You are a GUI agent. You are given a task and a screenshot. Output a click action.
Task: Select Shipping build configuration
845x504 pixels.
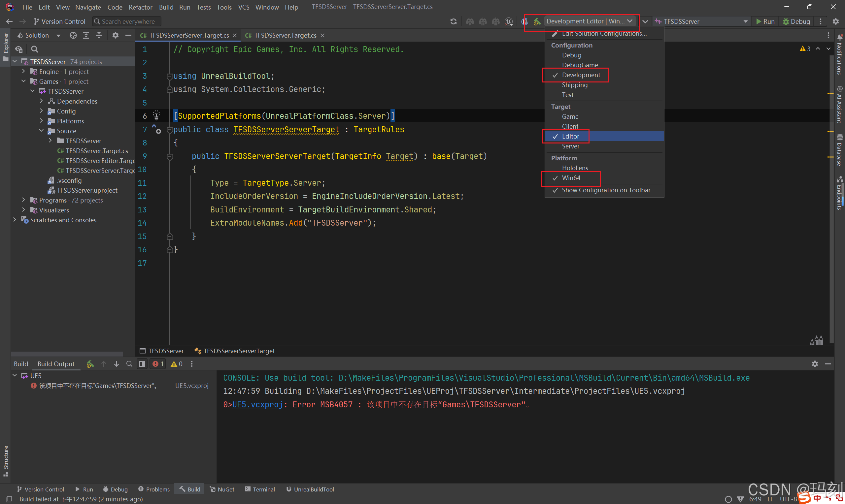[574, 85]
